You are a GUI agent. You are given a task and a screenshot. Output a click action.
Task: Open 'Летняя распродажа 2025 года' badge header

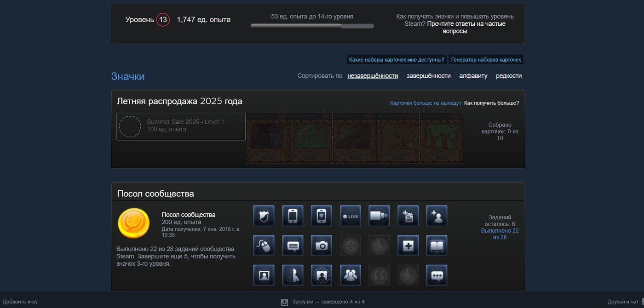tap(180, 101)
